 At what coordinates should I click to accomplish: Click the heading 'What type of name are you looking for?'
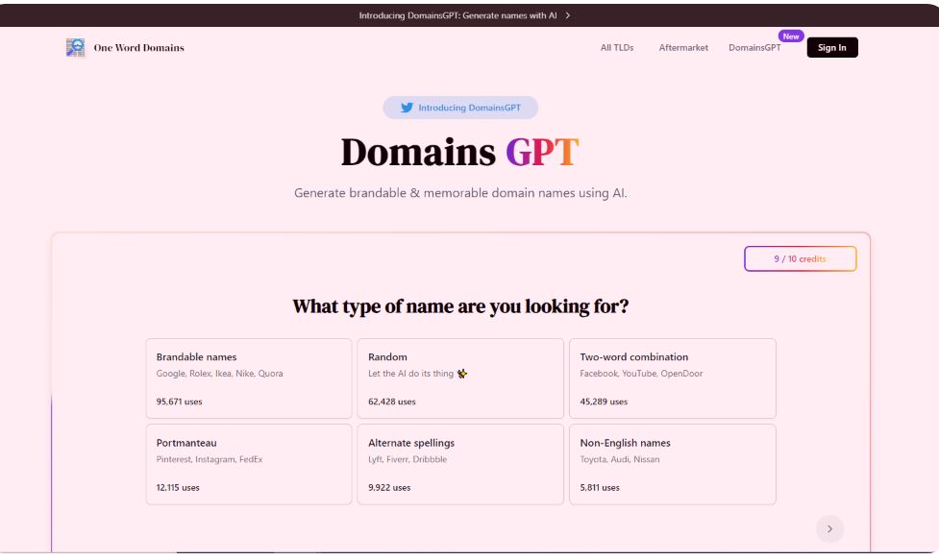click(460, 306)
